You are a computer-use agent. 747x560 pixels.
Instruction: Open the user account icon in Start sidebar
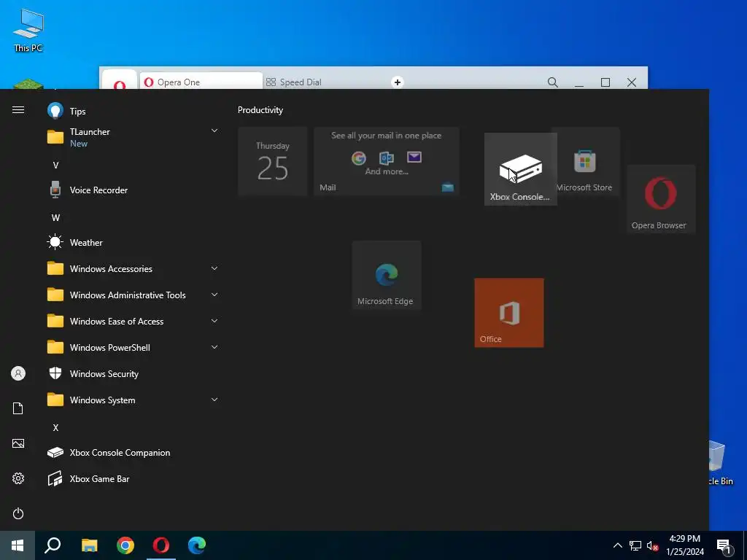pyautogui.click(x=18, y=373)
